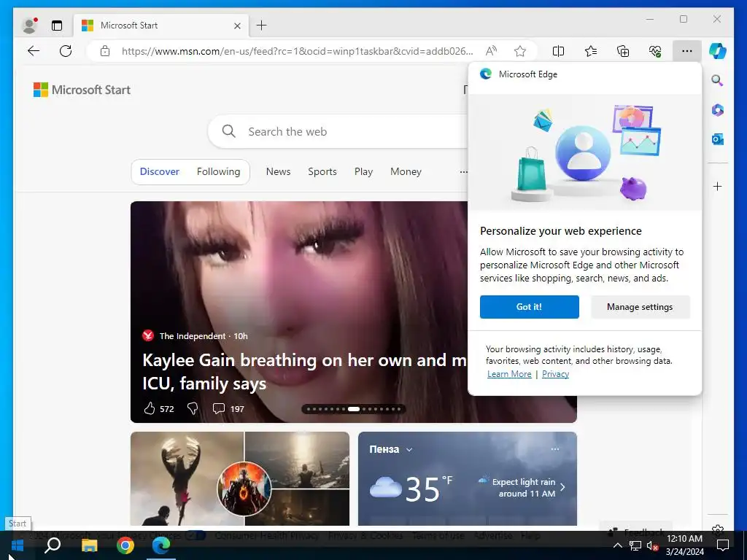Open sidebar Search icon
The width and height of the screenshot is (747, 560).
point(718,80)
